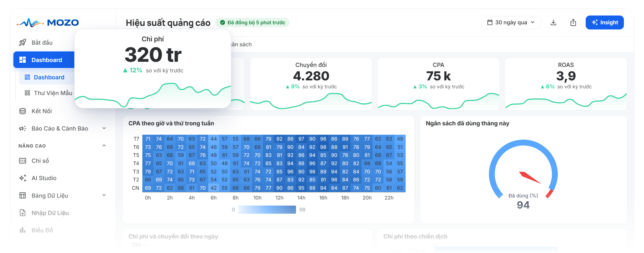The height and width of the screenshot is (253, 644).
Task: Download the report with the download icon
Action: [553, 22]
